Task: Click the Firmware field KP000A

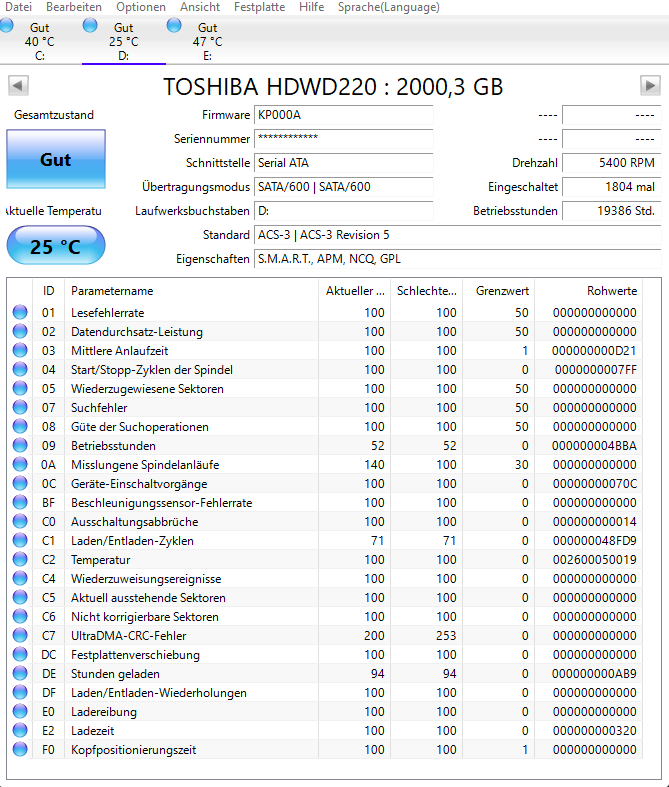Action: [x=344, y=115]
